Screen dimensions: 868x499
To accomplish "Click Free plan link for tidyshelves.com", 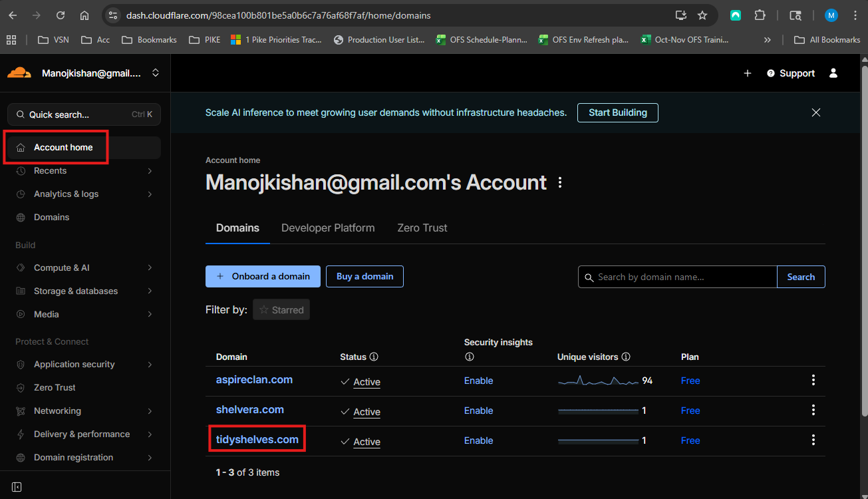I will 690,441.
